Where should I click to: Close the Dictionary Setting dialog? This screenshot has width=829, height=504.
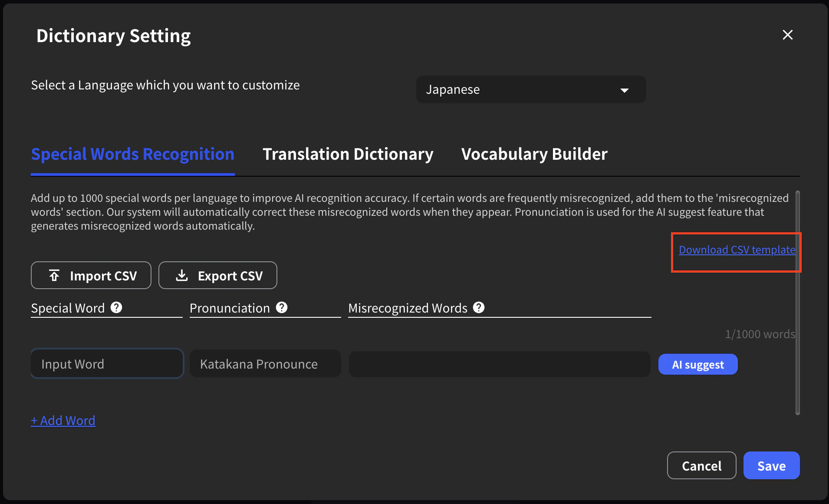pyautogui.click(x=787, y=35)
